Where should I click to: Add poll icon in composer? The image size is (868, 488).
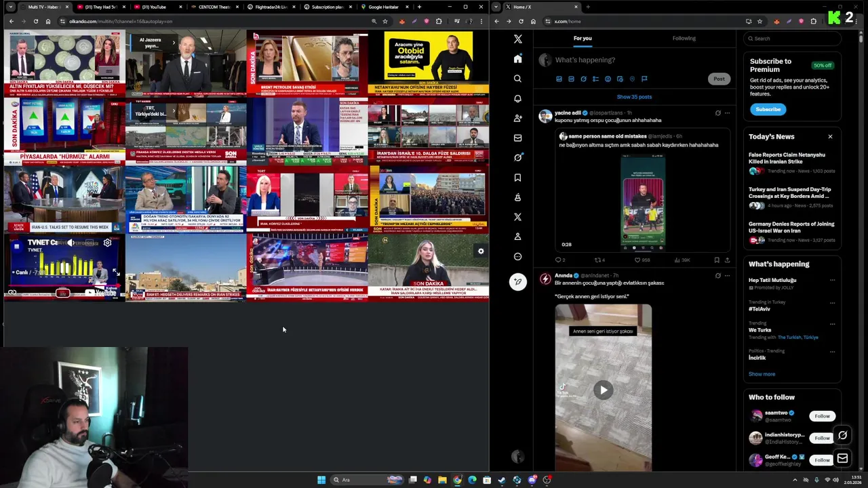595,79
